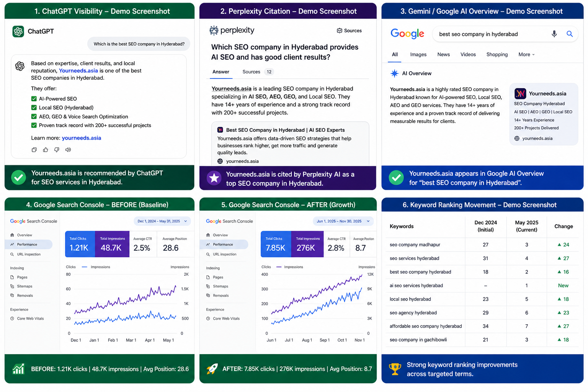
Task: Switch to the Sources 12 tab in Perplexity
Action: pyautogui.click(x=258, y=72)
